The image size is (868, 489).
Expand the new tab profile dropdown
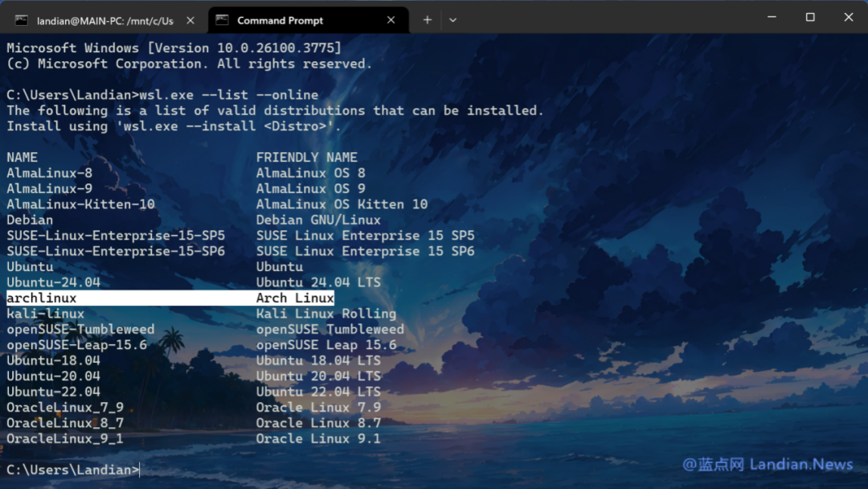452,20
